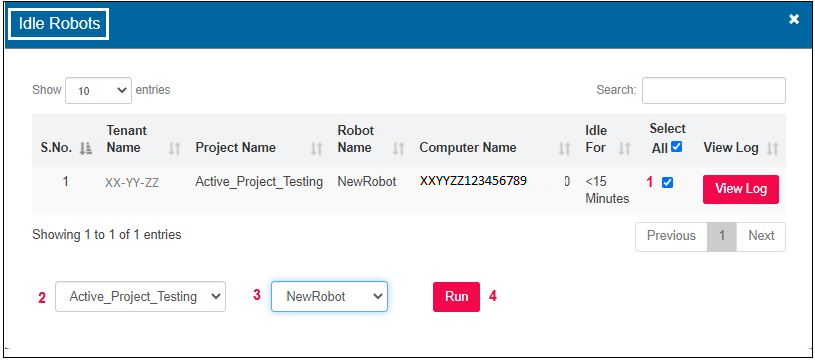Click the XX-YY-ZZ tenant cell
Image resolution: width=815 pixels, height=361 pixels.
132,183
